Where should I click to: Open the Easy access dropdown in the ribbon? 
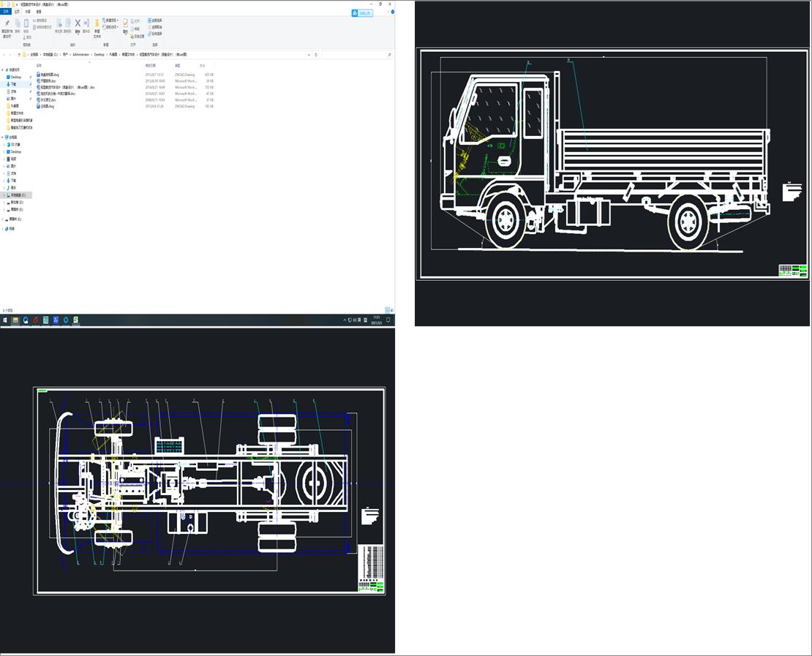click(x=110, y=27)
